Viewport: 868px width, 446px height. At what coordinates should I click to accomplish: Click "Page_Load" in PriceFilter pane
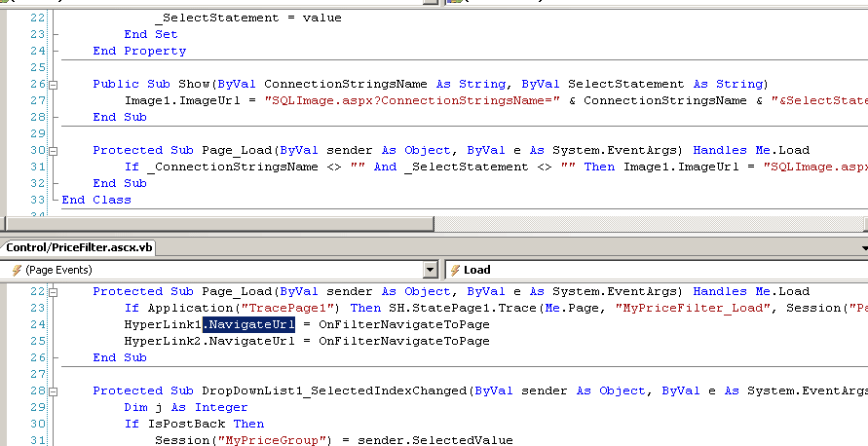(237, 291)
